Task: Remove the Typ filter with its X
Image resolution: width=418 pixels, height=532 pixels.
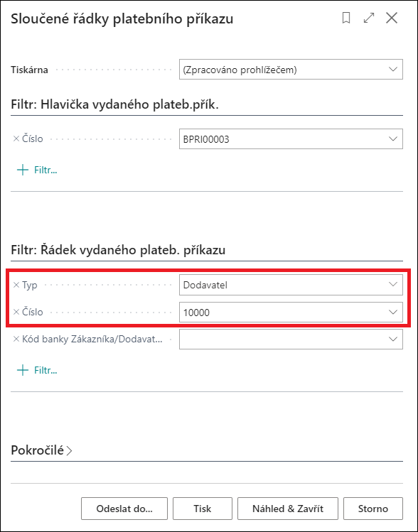Action: coord(16,285)
